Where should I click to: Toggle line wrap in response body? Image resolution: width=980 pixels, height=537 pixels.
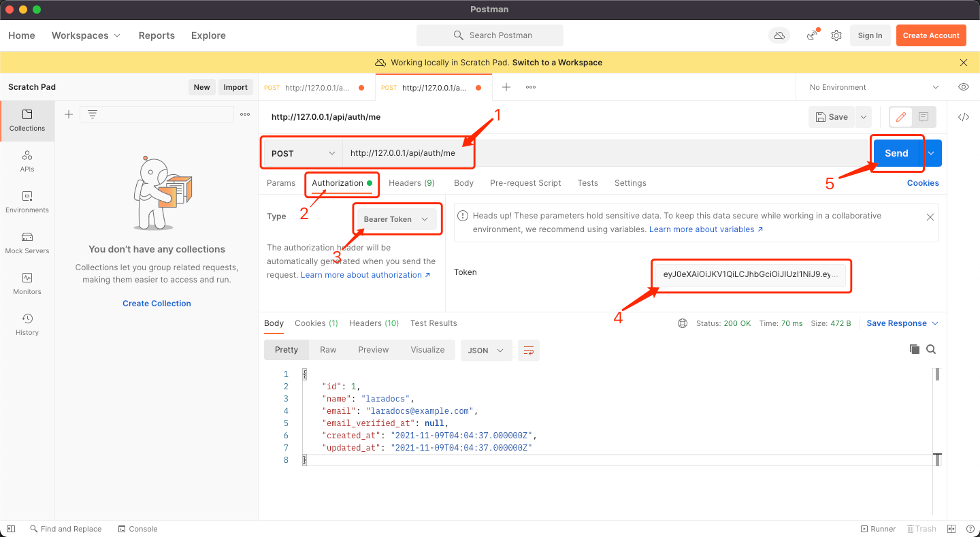point(529,351)
